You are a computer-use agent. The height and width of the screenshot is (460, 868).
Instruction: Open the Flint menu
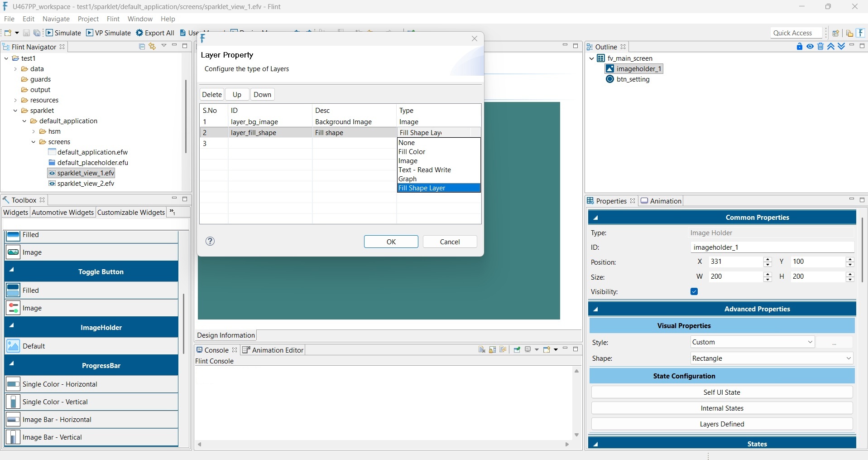(x=113, y=19)
